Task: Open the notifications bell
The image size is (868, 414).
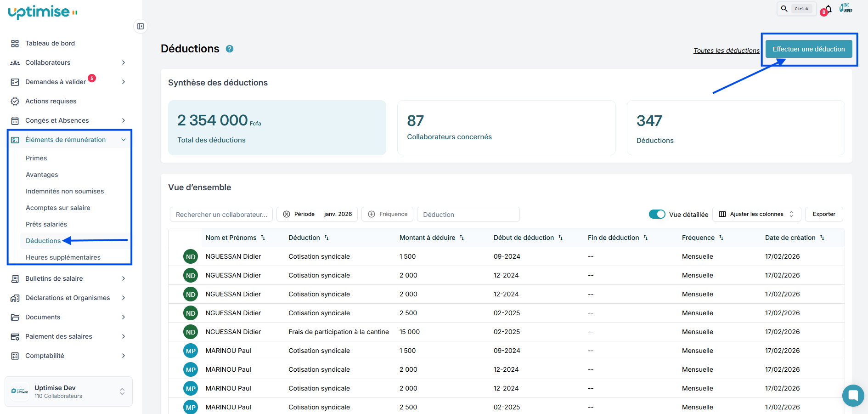Action: [x=829, y=9]
